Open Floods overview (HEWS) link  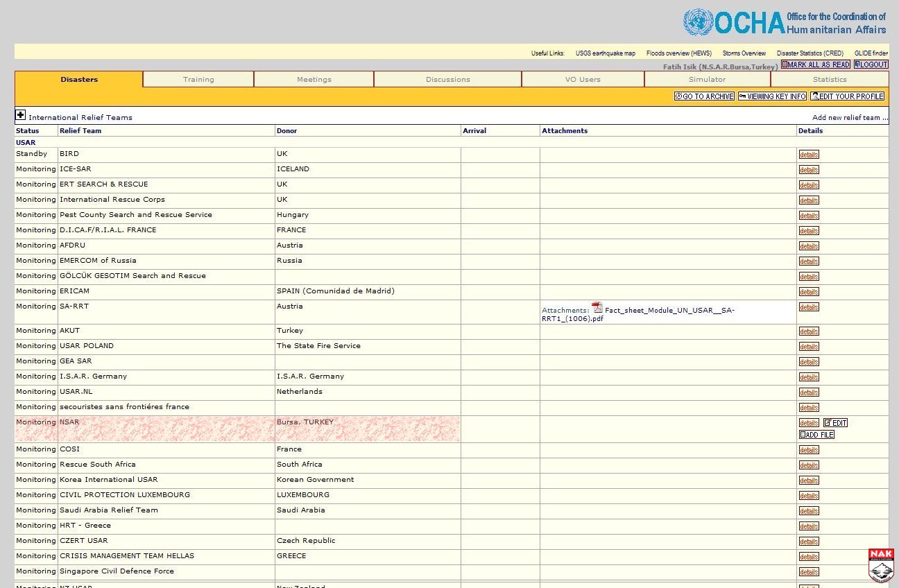pyautogui.click(x=679, y=53)
